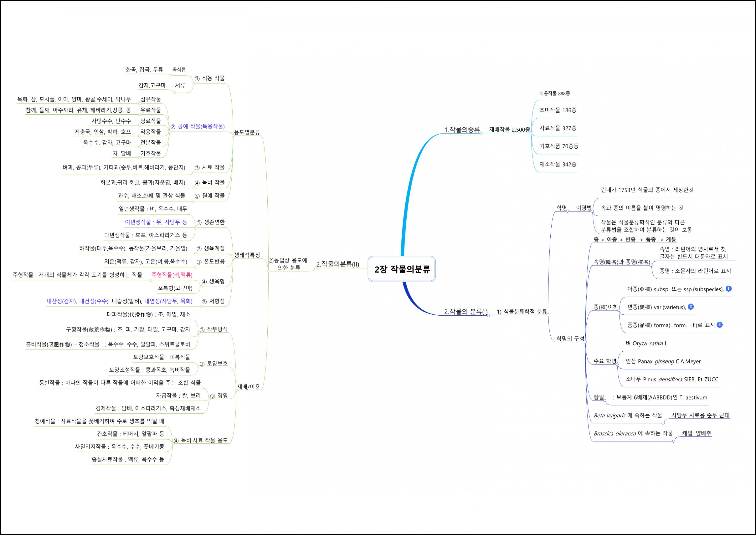
Task: Collapse the 재배작물 2,500종 branch toggle circle
Action: pyautogui.click(x=531, y=133)
